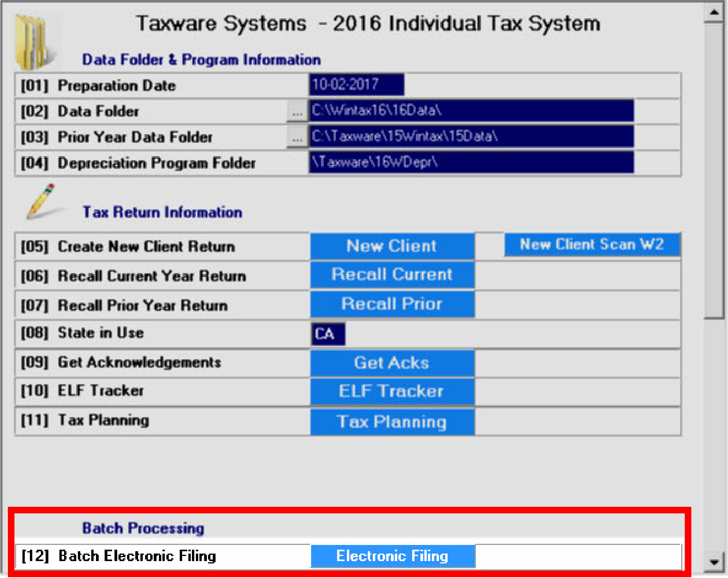Select the [08] State in Use label

tap(82, 333)
